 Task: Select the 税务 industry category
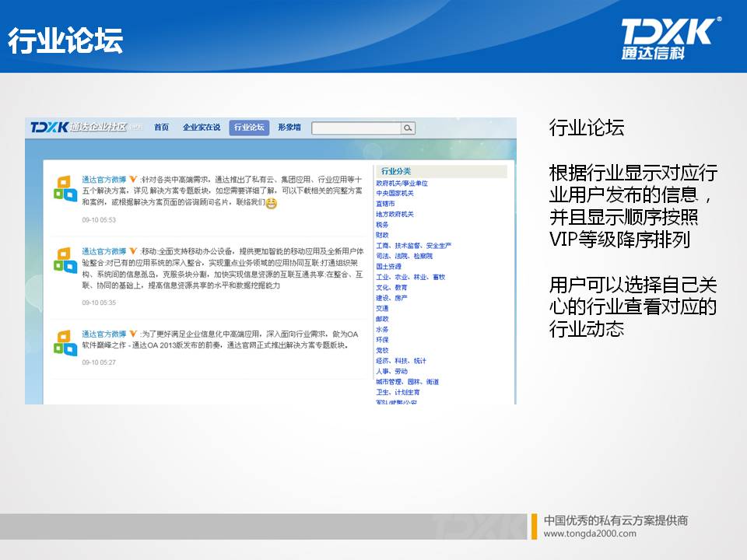382,224
